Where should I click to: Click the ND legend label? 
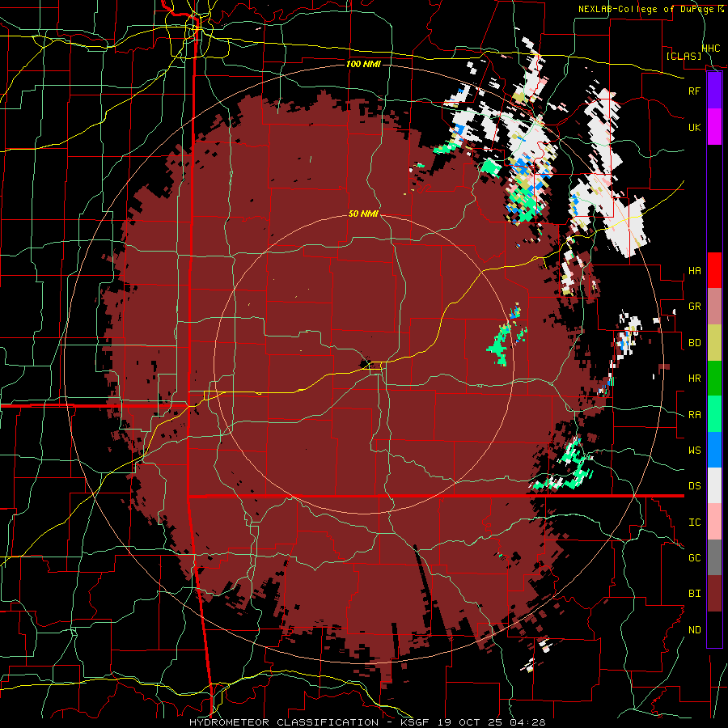click(694, 630)
